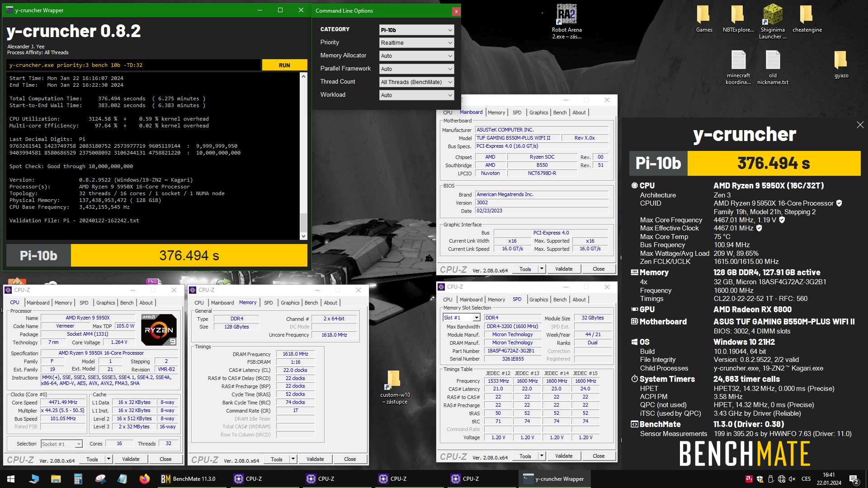The height and width of the screenshot is (488, 868).
Task: Click Tools button in SPD CPU-Z window
Action: (525, 456)
